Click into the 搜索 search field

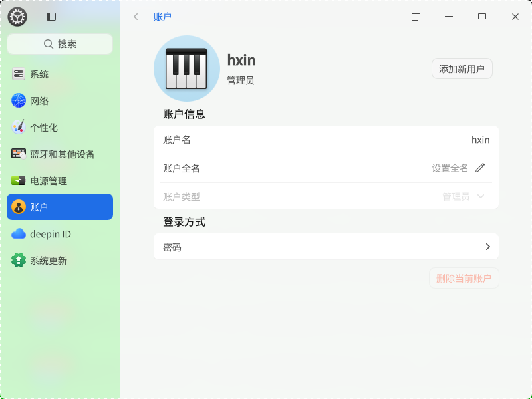60,44
